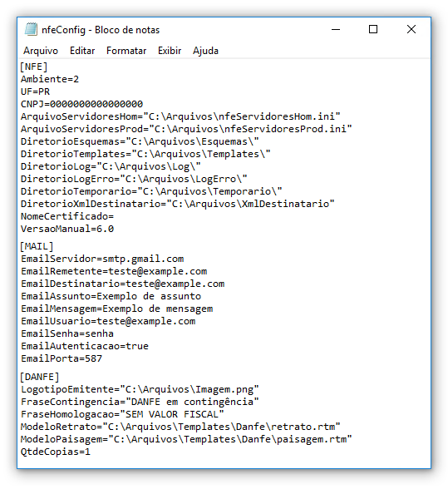448x489 pixels.
Task: Click on the EmailServidor=smtp.gmail.com line
Action: tap(102, 259)
